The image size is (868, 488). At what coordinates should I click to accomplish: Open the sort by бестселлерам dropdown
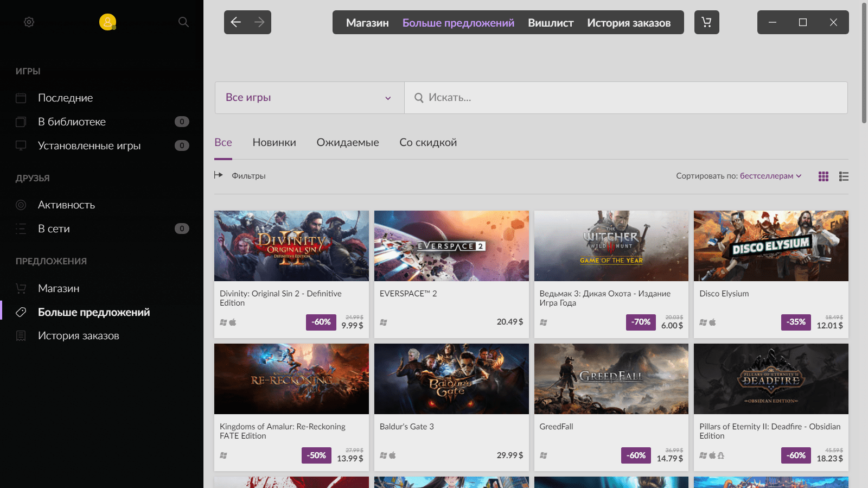(x=770, y=176)
